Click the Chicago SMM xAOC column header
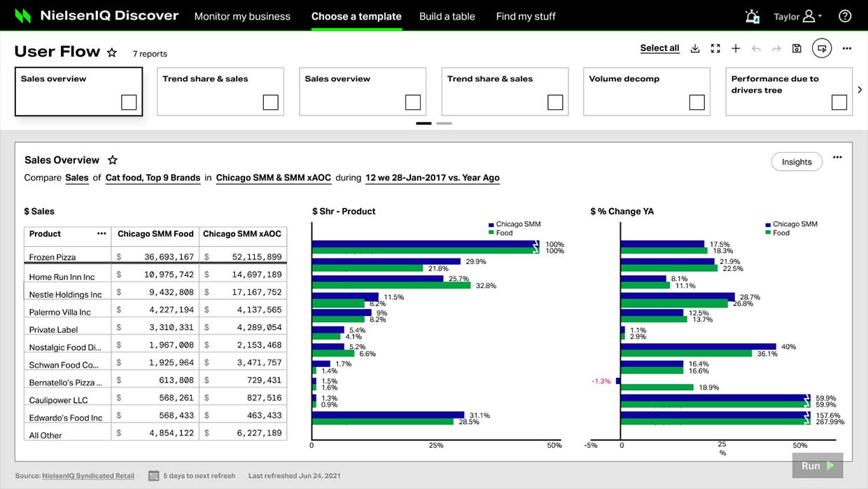The height and width of the screenshot is (489, 868). pyautogui.click(x=242, y=234)
